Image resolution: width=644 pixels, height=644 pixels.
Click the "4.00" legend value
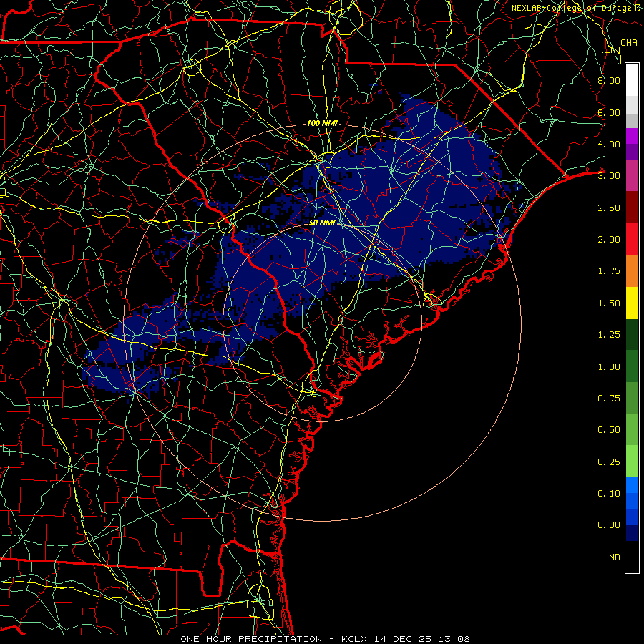coord(609,144)
